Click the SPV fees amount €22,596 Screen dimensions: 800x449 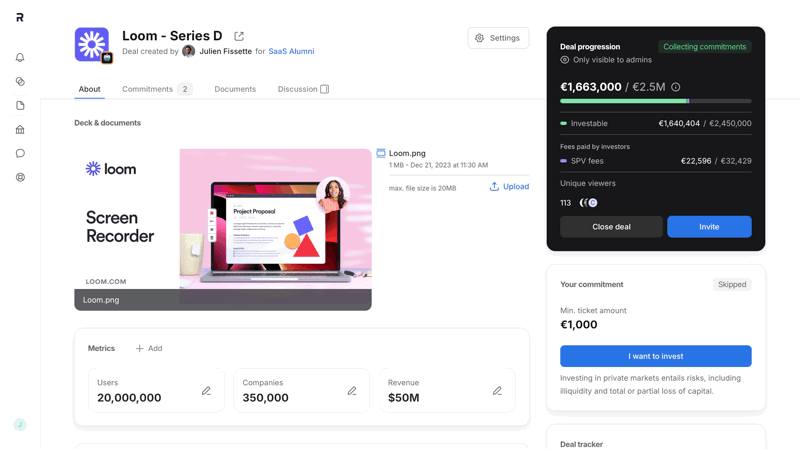[x=696, y=161]
